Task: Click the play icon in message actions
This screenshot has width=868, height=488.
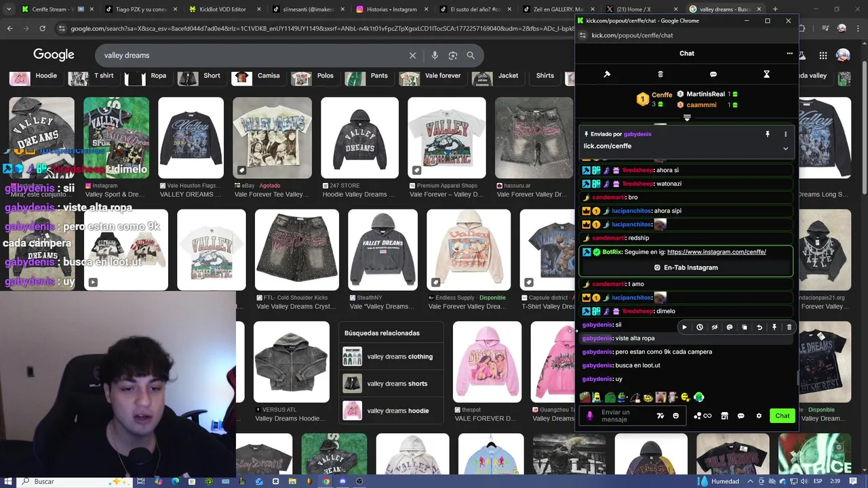Action: click(x=684, y=327)
